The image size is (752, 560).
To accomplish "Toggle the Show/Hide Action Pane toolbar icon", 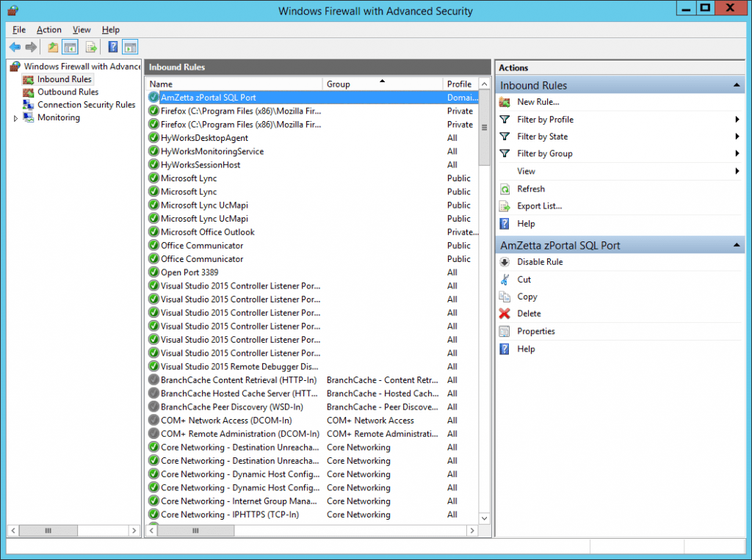I will [131, 47].
